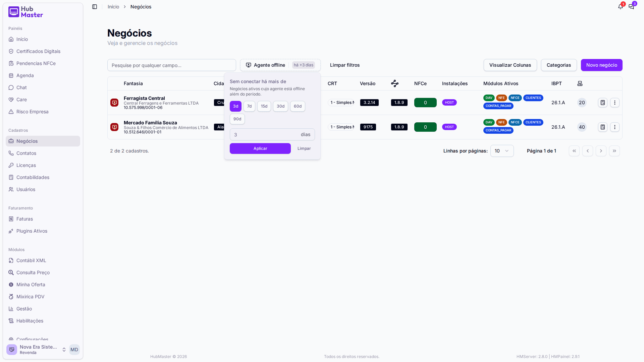Image resolution: width=644 pixels, height=362 pixels.
Task: Go to the last page
Action: tap(614, 151)
